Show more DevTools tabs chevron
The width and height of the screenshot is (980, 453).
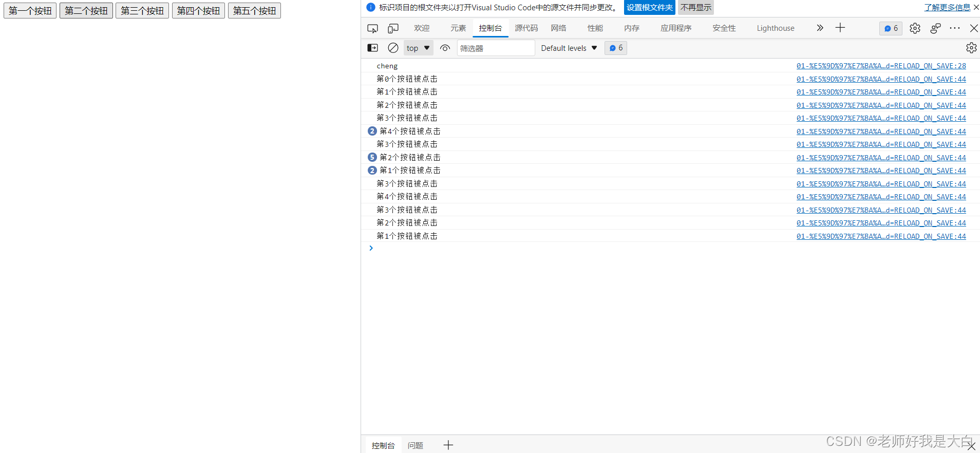(x=820, y=28)
